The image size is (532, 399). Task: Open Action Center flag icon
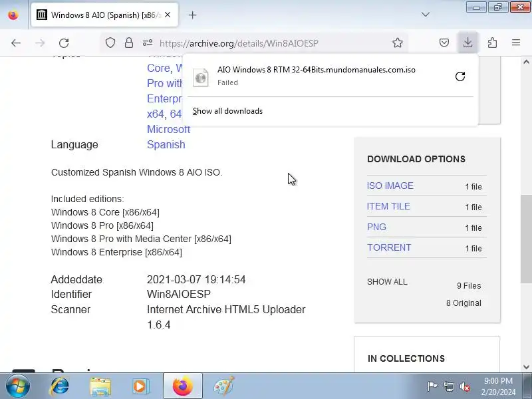[432, 386]
